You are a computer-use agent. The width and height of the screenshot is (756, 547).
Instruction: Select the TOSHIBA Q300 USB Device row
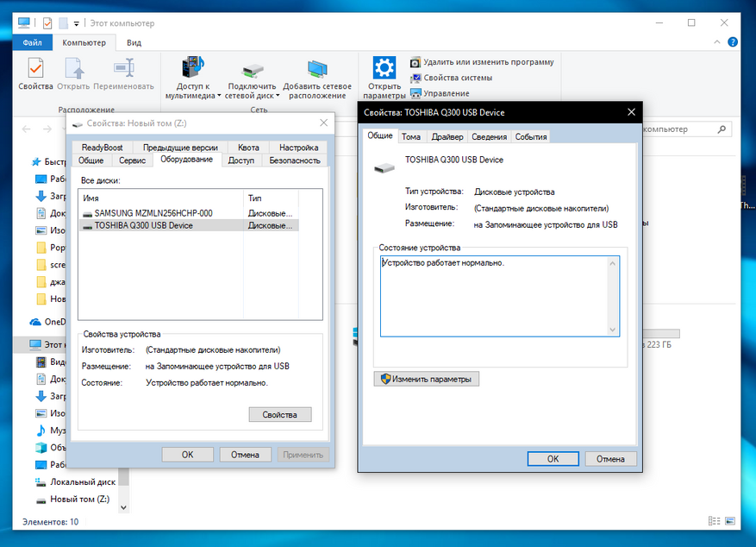click(189, 225)
